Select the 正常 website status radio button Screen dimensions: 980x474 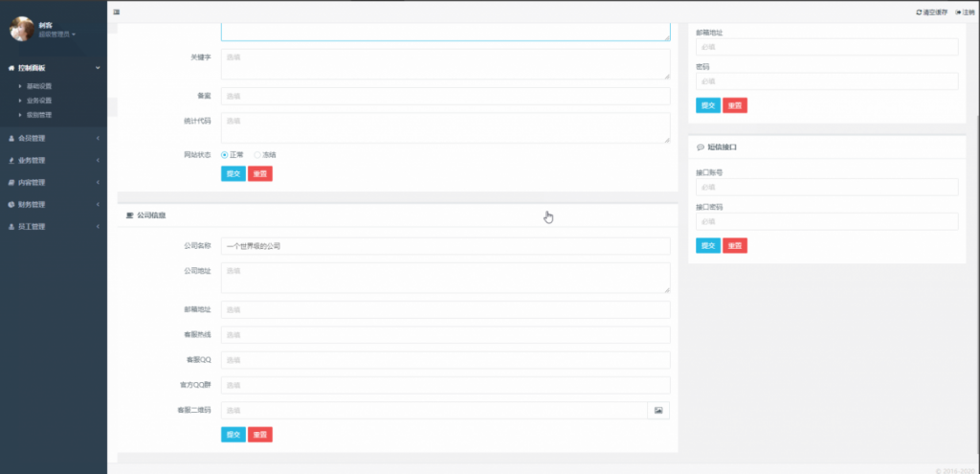coord(225,154)
